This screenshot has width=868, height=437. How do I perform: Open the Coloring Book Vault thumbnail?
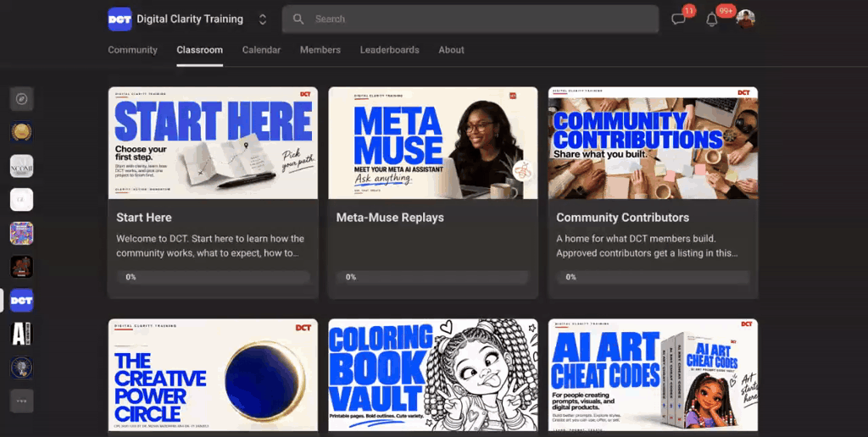pyautogui.click(x=433, y=375)
